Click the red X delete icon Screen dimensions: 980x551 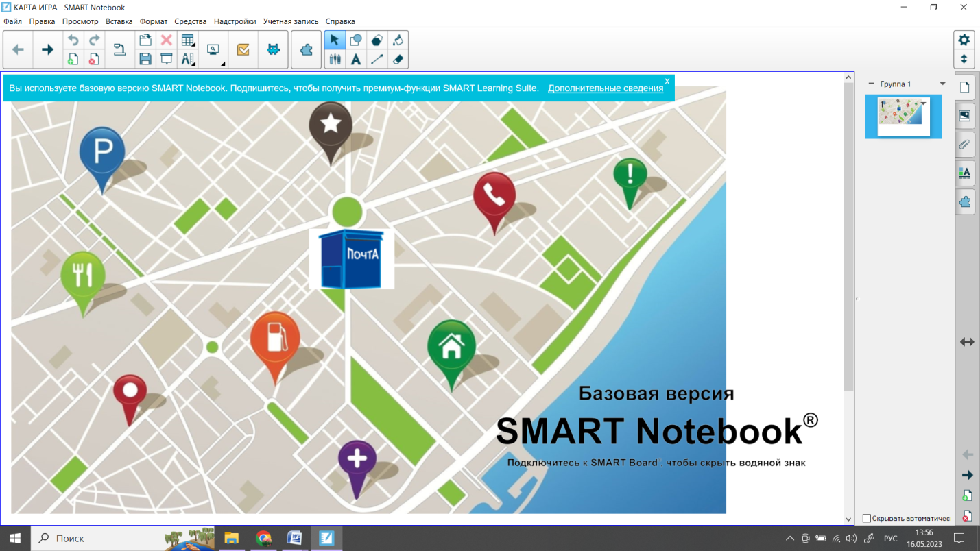[166, 40]
